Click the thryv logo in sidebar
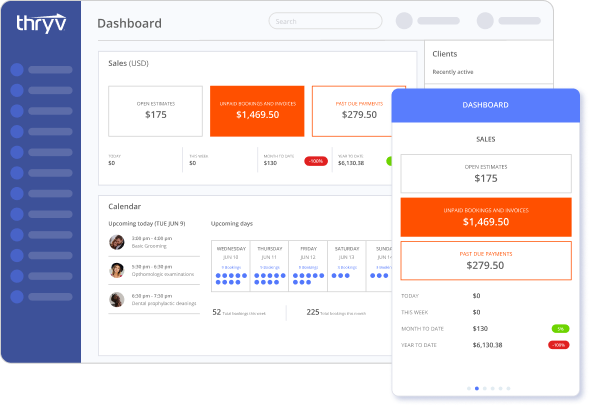 pyautogui.click(x=41, y=23)
